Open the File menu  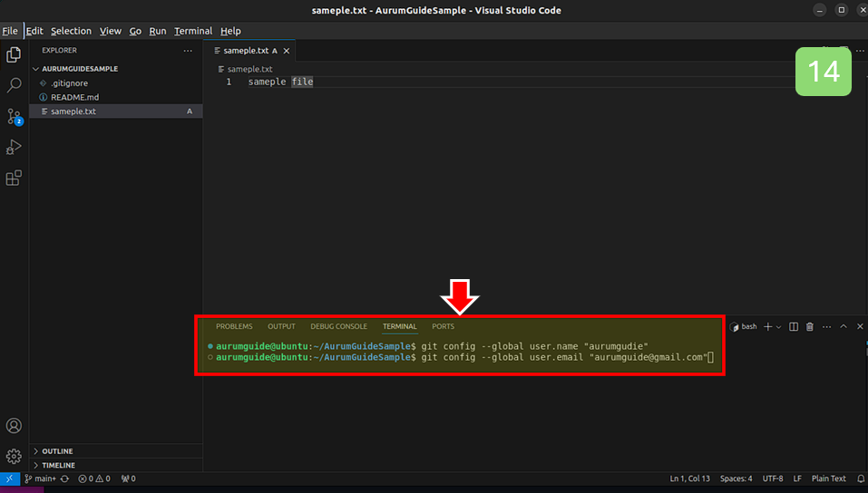tap(10, 31)
